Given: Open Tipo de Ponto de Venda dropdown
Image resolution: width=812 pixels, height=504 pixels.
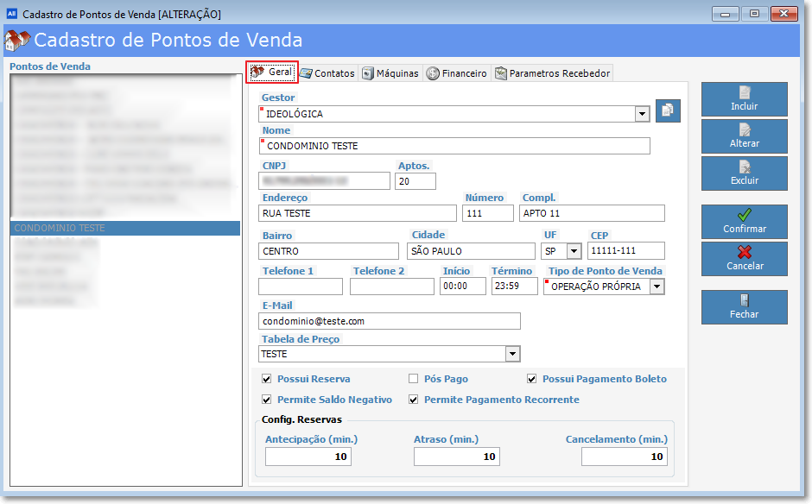Looking at the screenshot, I should (657, 287).
